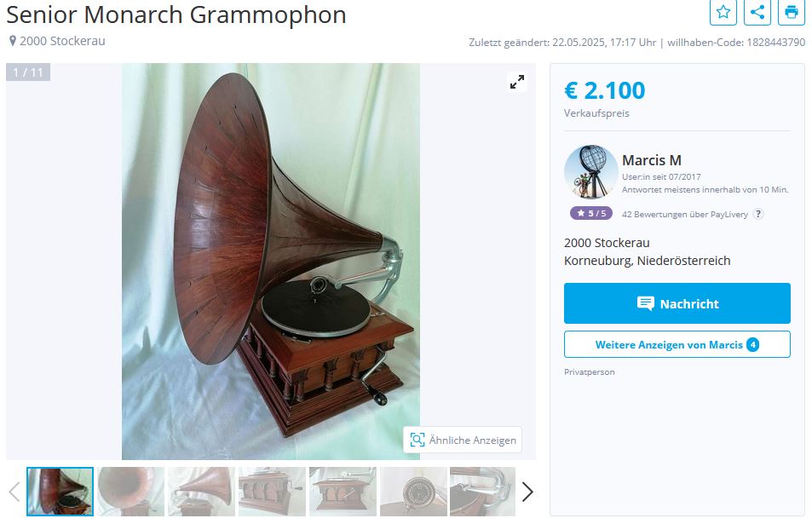
Task: Select sixth thumbnail showing soundbox closeup
Action: [x=413, y=492]
